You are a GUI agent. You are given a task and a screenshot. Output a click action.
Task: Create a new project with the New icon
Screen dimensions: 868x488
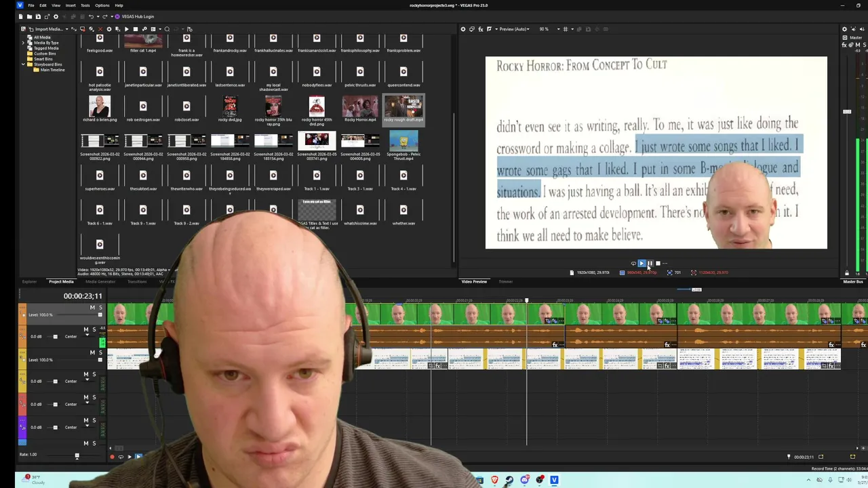pyautogui.click(x=22, y=16)
